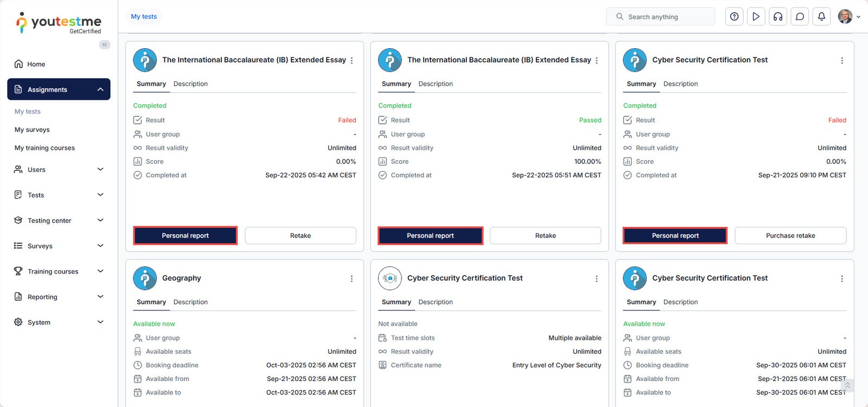
Task: Open the video tutorials play icon
Action: 756,17
